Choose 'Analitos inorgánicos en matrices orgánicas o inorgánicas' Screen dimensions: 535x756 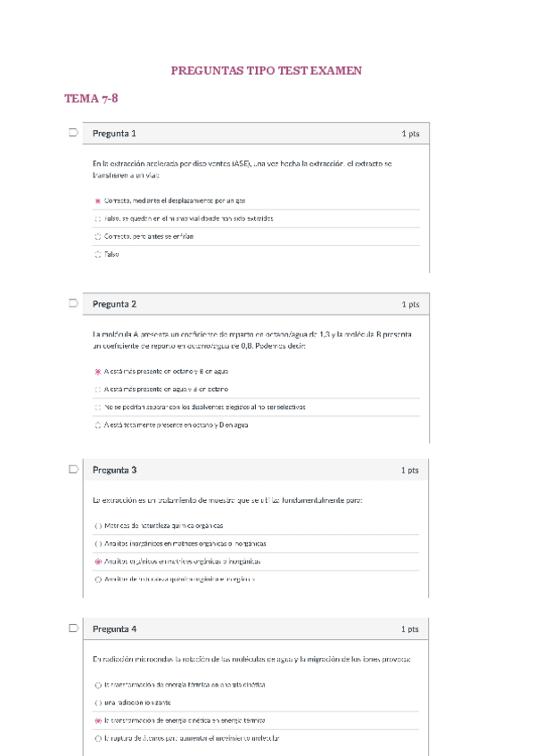98,543
